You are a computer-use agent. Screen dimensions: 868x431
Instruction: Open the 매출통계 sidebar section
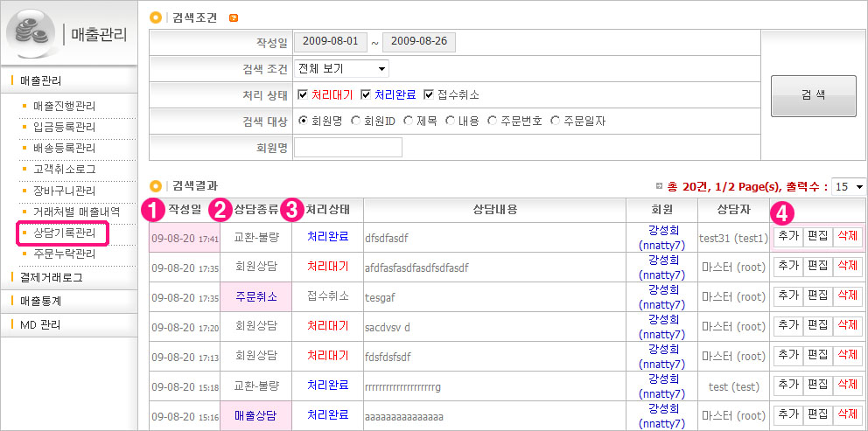pyautogui.click(x=40, y=301)
